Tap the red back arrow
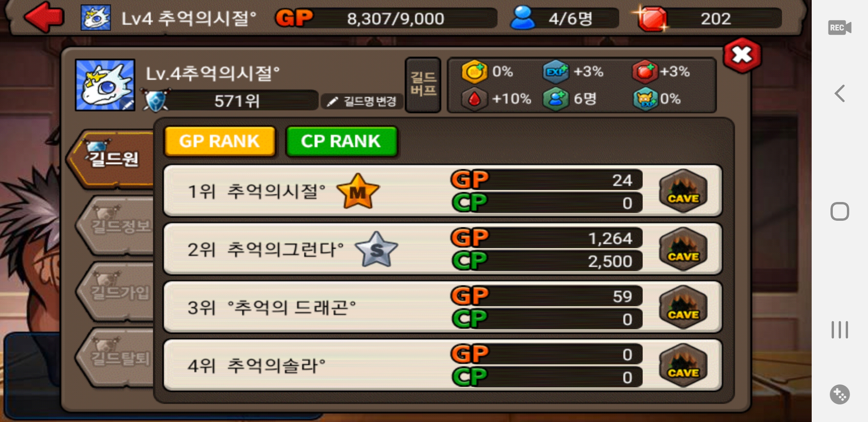The height and width of the screenshot is (422, 868). pyautogui.click(x=44, y=17)
